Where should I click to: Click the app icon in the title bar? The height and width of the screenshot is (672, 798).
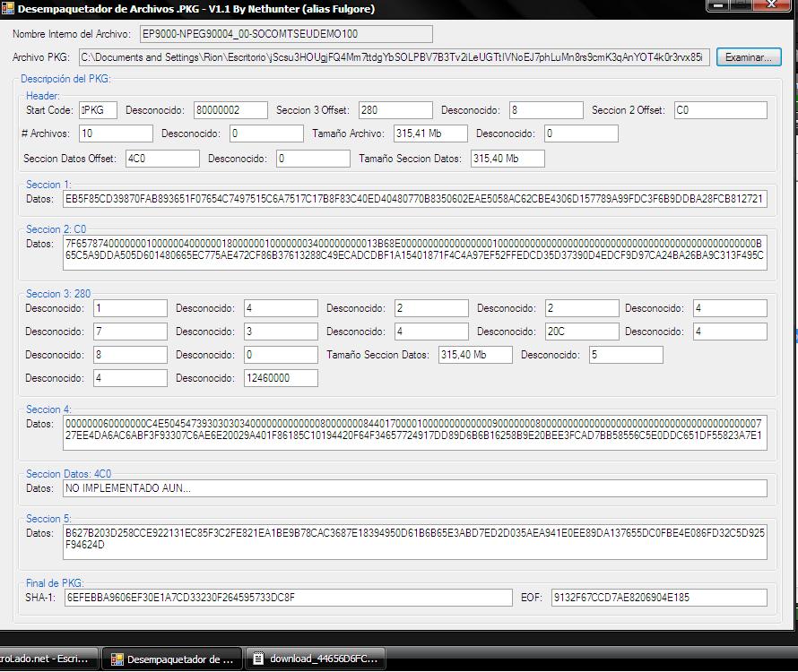(x=8, y=8)
